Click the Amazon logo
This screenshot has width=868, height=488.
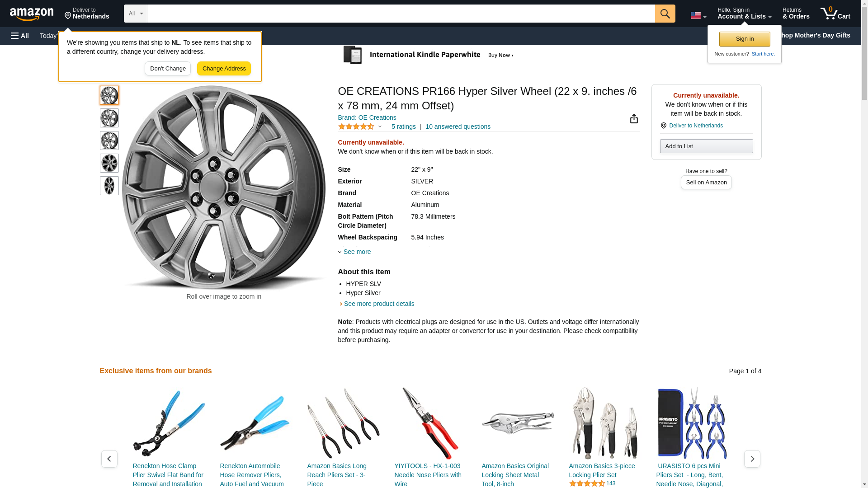click(32, 14)
